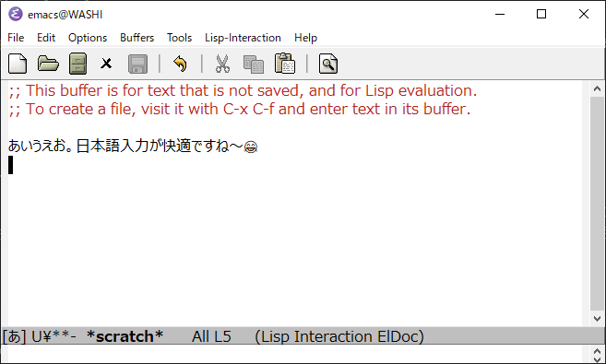This screenshot has height=364, width=606.
Task: Click the minibuffer scrollbar up arrow
Action: click(597, 351)
